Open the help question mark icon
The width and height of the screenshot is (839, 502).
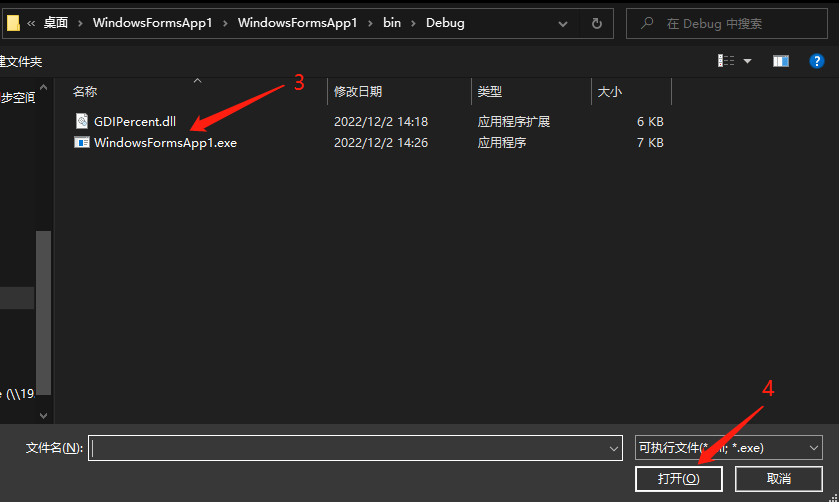click(x=817, y=61)
